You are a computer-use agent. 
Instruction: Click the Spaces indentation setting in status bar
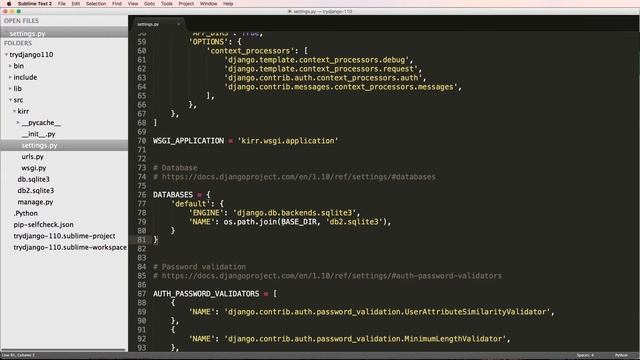click(585, 356)
